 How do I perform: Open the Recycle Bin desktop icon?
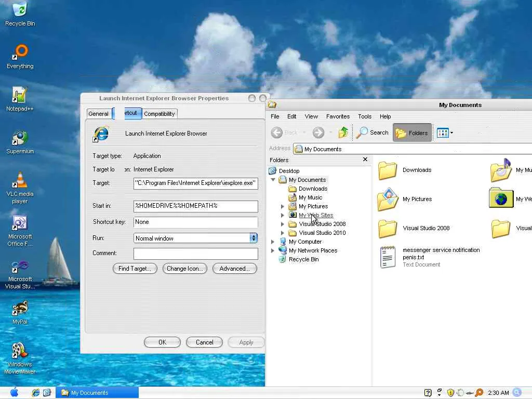[x=20, y=14]
